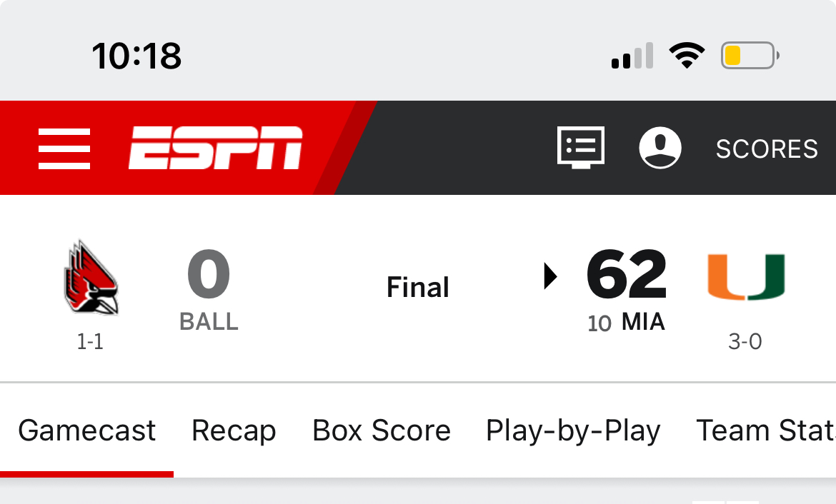Tap the battery indicator icon
Screen dimensions: 836x504
coord(750,56)
